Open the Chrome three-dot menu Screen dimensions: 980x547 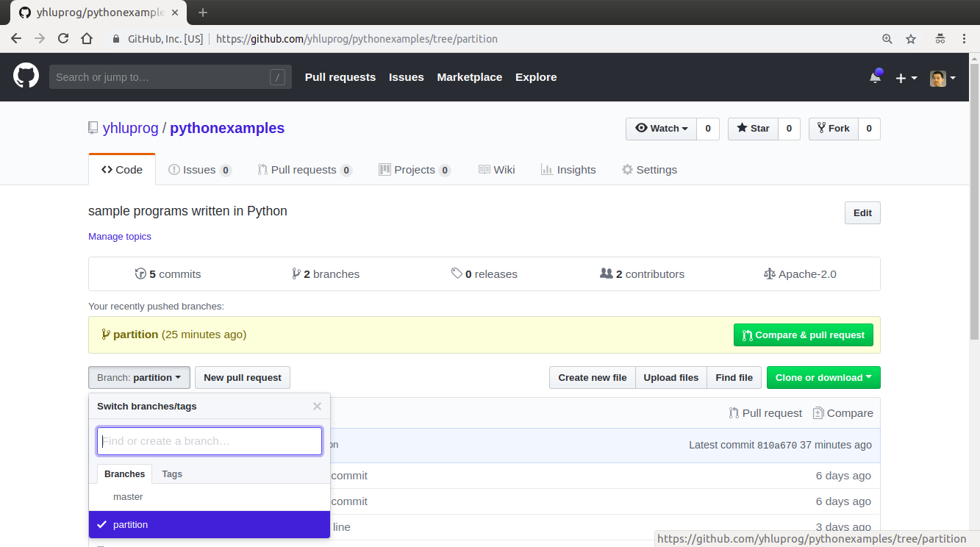pyautogui.click(x=964, y=39)
